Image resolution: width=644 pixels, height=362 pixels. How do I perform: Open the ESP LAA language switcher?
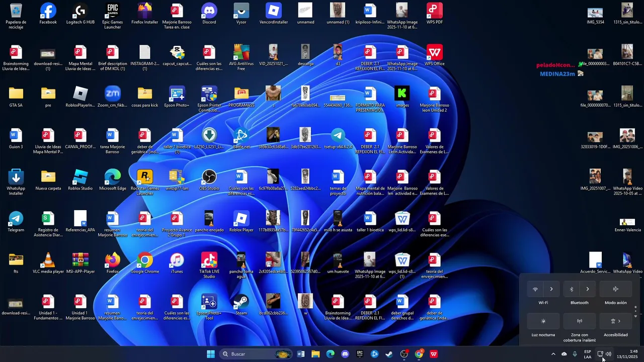coord(588,354)
